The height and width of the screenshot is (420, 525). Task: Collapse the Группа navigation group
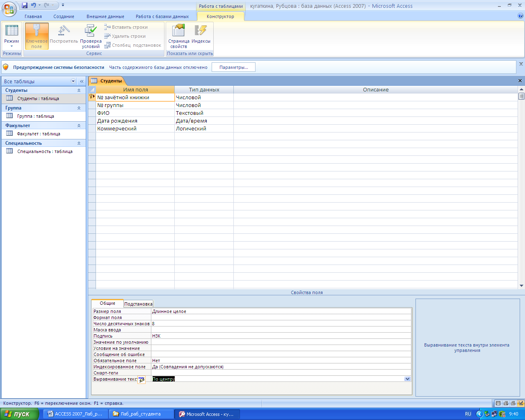click(x=79, y=108)
